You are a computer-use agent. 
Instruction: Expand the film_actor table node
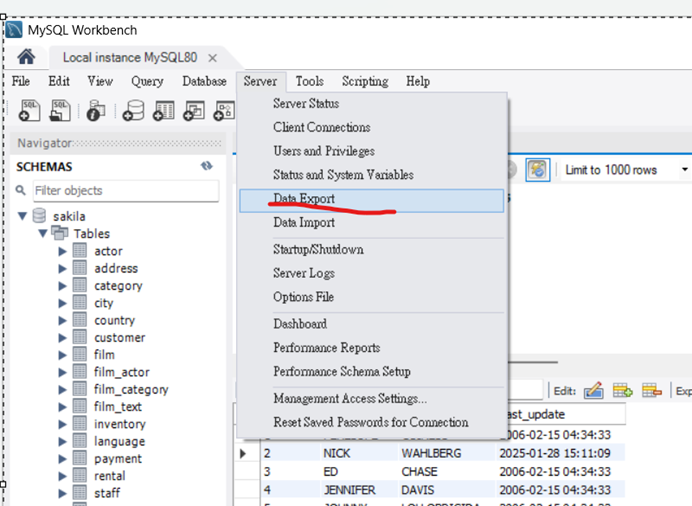point(63,372)
